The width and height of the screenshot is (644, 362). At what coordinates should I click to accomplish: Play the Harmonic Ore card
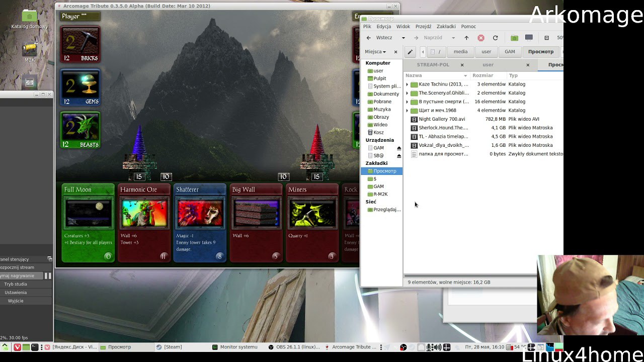pos(144,223)
